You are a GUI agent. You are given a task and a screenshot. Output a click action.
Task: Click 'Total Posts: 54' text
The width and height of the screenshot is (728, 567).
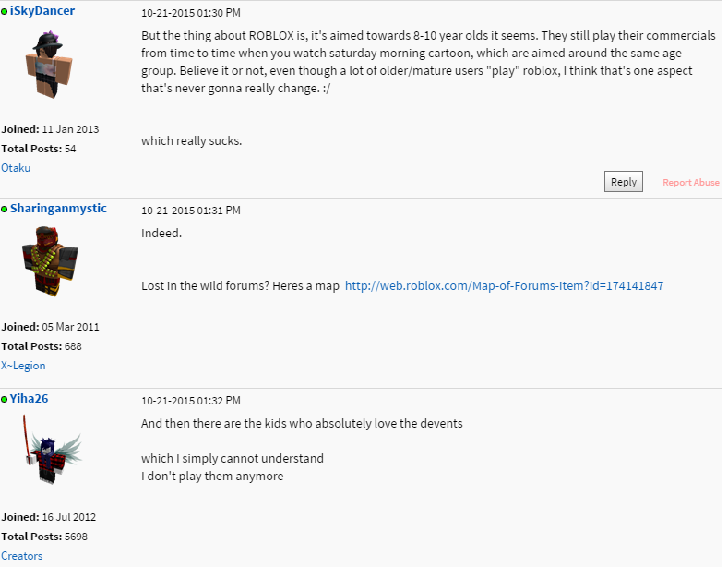pyautogui.click(x=39, y=149)
